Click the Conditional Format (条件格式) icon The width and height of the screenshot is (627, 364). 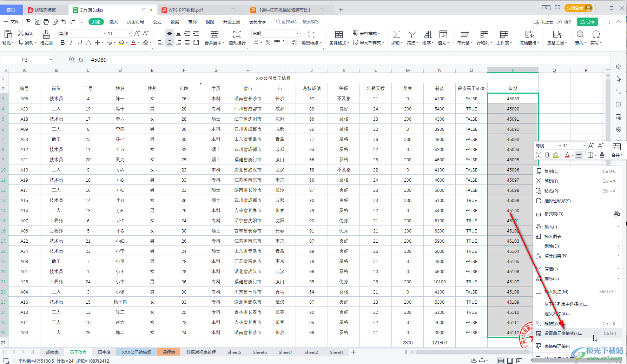click(339, 34)
